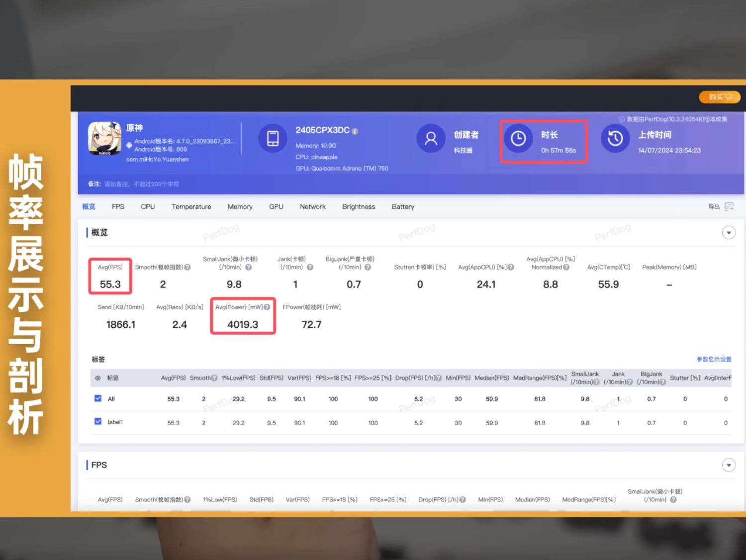Image resolution: width=746 pixels, height=560 pixels.
Task: Click the Avg(AppCPU) value 24.1
Action: 486,284
